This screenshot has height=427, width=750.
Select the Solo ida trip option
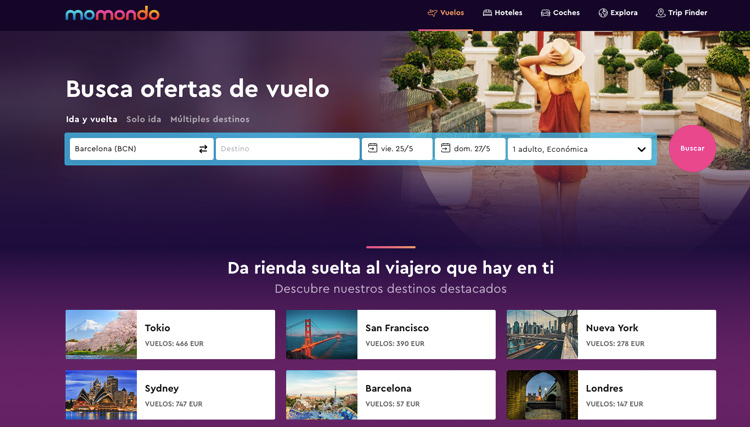pyautogui.click(x=143, y=119)
